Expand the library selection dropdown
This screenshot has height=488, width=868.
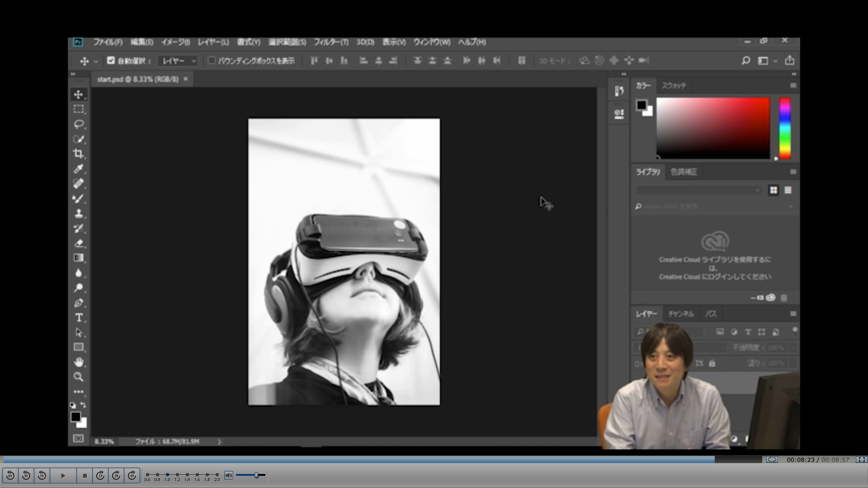(x=699, y=190)
